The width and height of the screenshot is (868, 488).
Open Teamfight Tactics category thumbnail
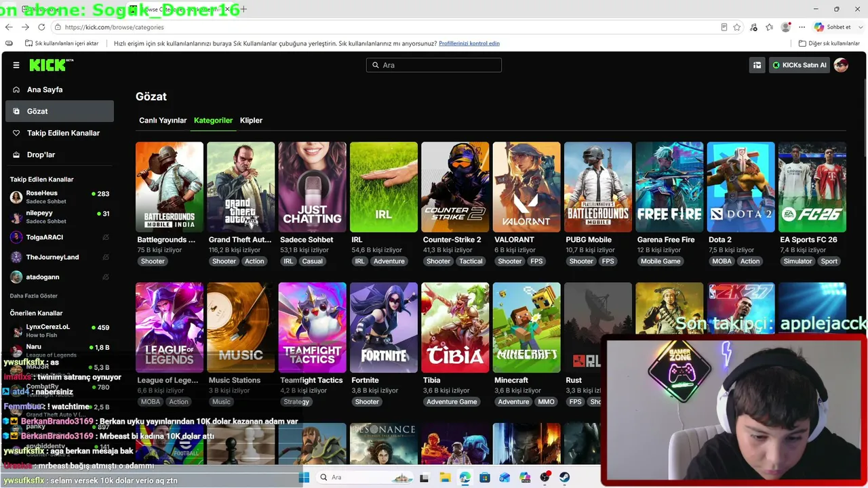pos(313,327)
